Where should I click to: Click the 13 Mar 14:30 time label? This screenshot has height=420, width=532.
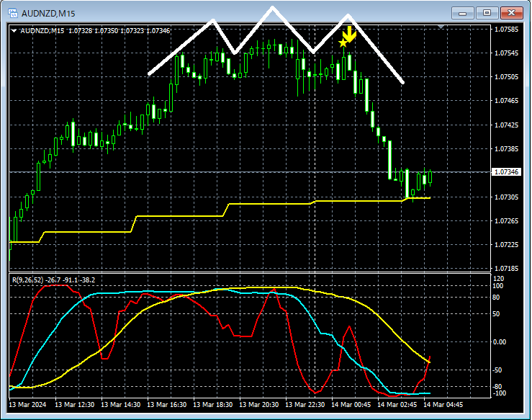(120, 405)
